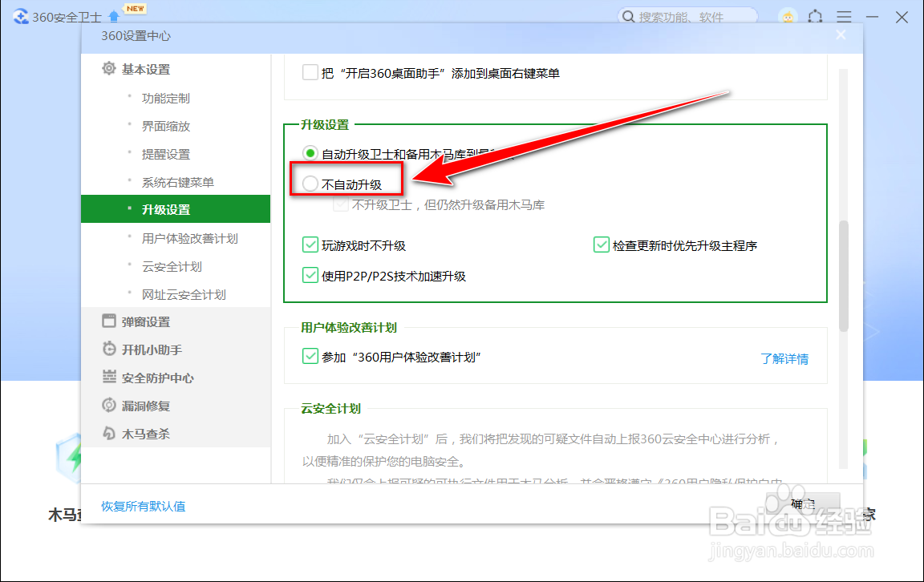The image size is (924, 582).
Task: Click the clock icon beside 开机小助手
Action: (109, 349)
